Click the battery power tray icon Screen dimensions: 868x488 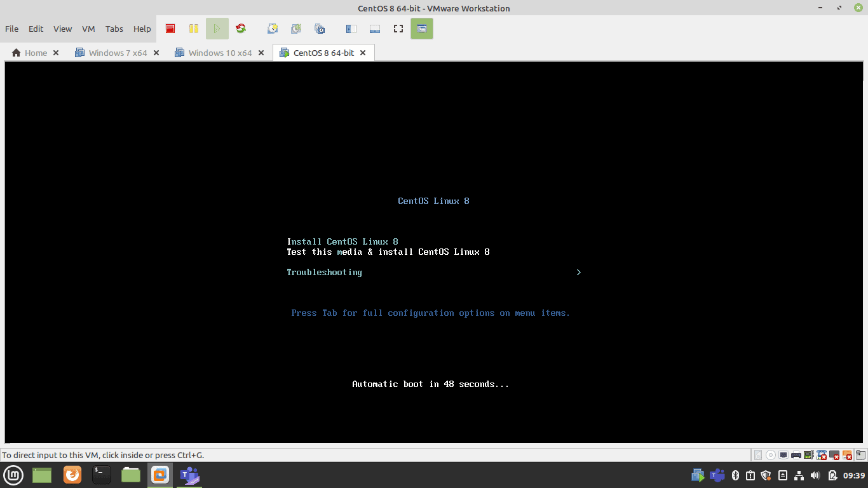tap(832, 475)
